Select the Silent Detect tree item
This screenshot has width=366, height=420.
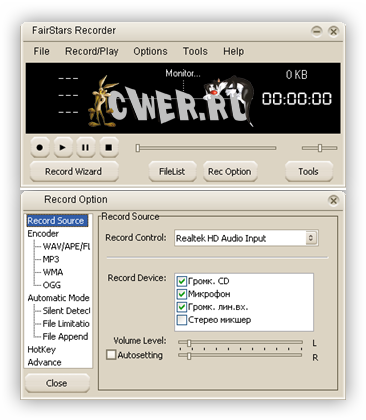66,311
